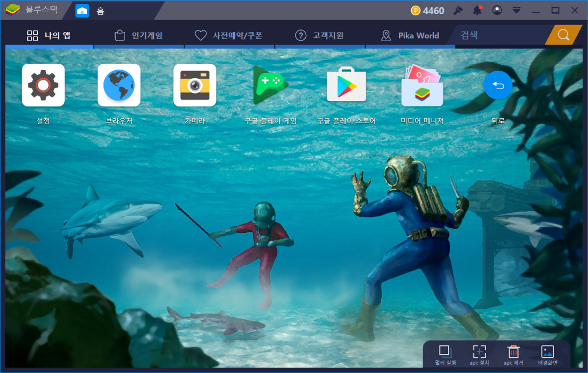Viewport: 588px width, 373px height.
Task: Click the apk 설치 install icon
Action: tap(479, 354)
